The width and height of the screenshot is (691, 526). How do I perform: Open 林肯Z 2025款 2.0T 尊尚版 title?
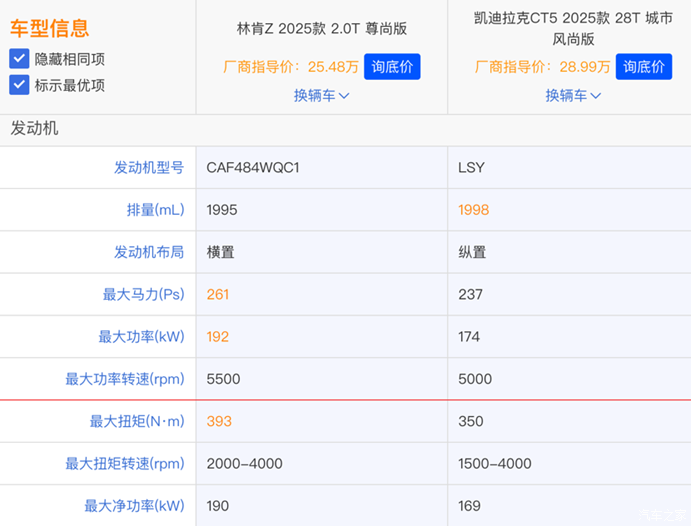pyautogui.click(x=322, y=29)
